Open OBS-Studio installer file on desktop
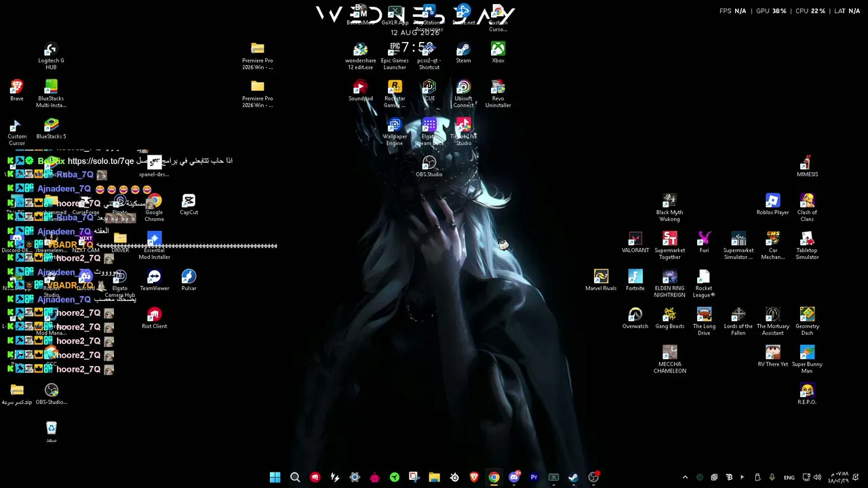This screenshot has height=488, width=868. click(x=51, y=394)
